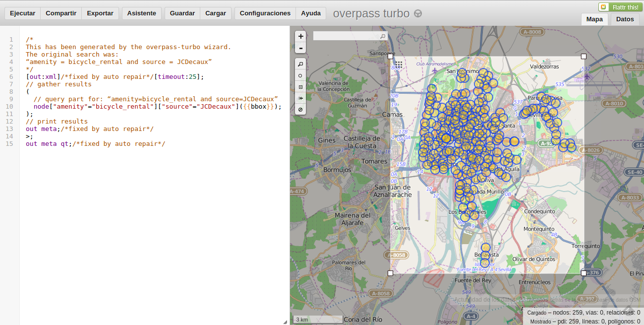Click the editor panel resize grip

point(285,322)
